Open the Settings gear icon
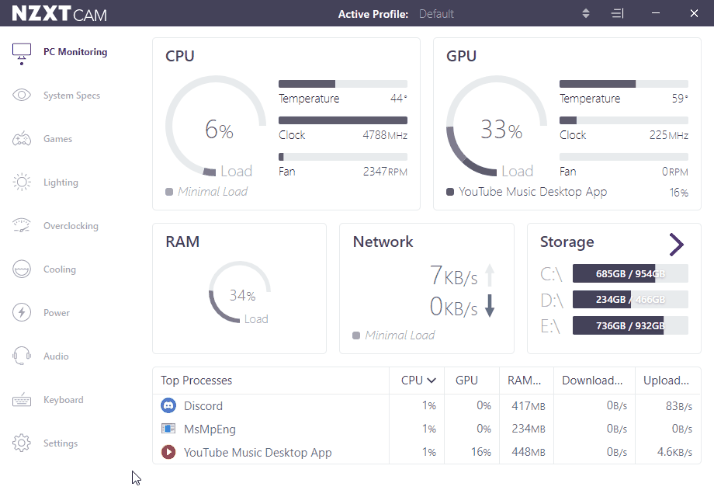Image resolution: width=714 pixels, height=497 pixels. (x=21, y=443)
